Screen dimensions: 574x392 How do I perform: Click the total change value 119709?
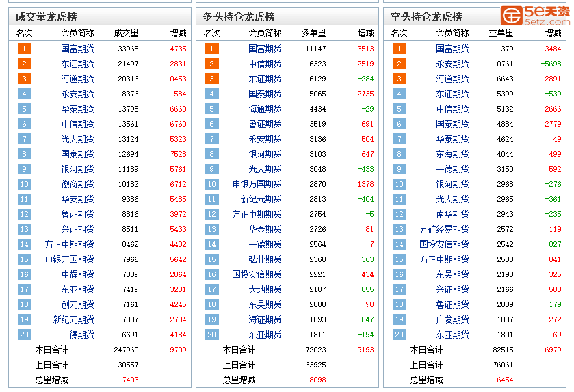pyautogui.click(x=174, y=350)
